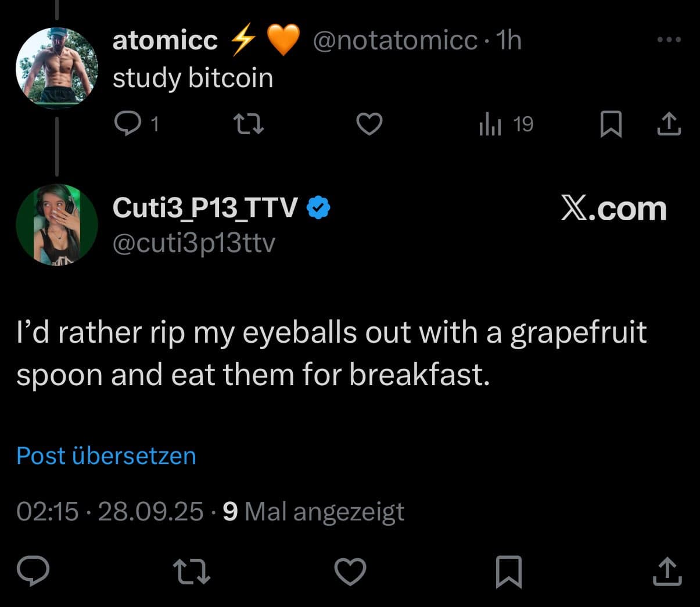This screenshot has width=700, height=607.
Task: Click the Cuti3_P13_TTV display name
Action: coord(205,207)
